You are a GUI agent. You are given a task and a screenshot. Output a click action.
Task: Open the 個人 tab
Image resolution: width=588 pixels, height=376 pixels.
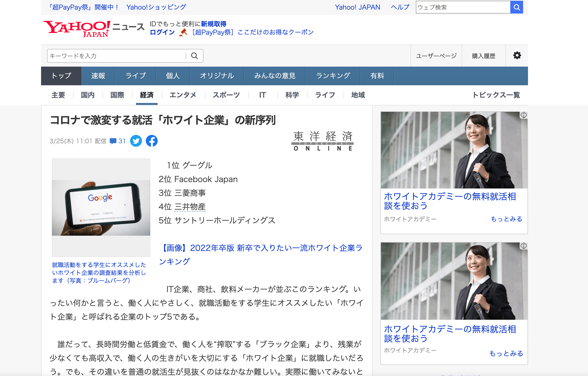coord(173,76)
